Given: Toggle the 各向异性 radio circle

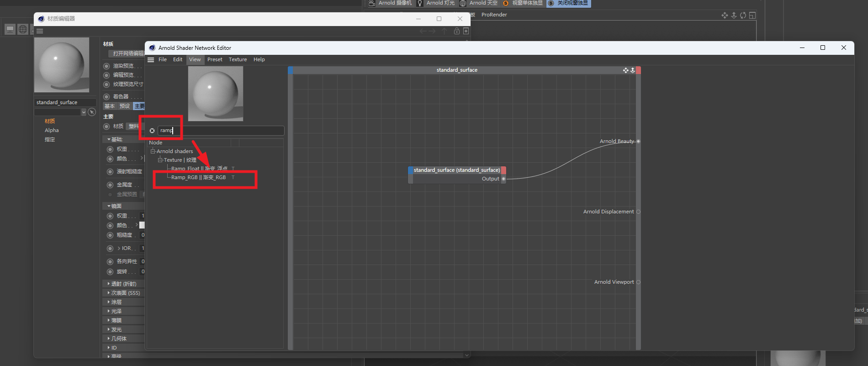Looking at the screenshot, I should pos(110,262).
